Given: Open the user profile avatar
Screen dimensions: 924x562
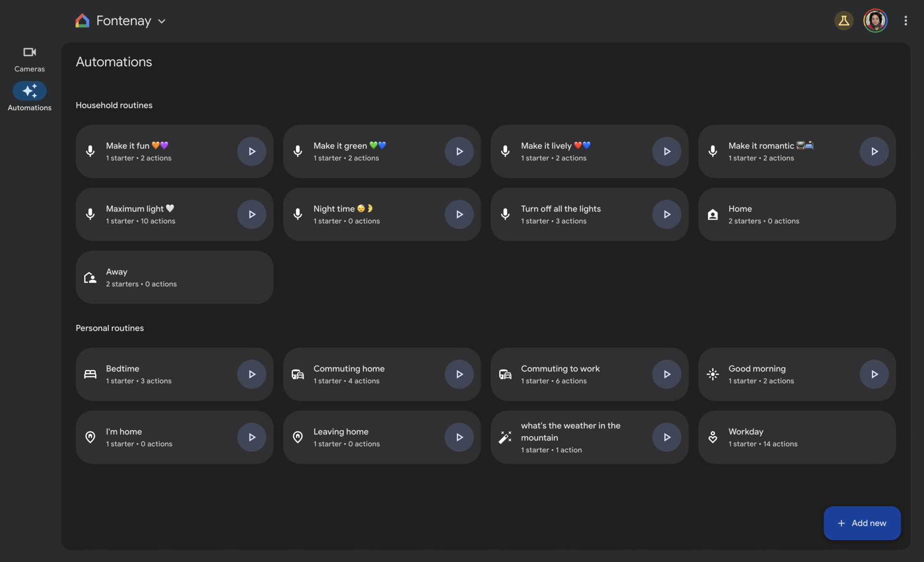Looking at the screenshot, I should coord(874,21).
